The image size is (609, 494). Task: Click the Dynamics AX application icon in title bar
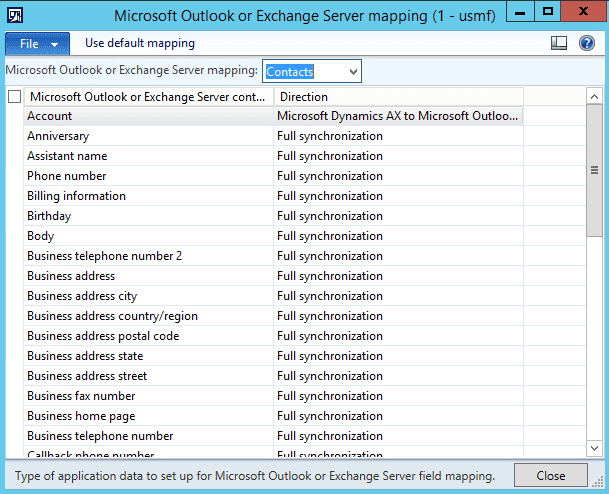15,16
